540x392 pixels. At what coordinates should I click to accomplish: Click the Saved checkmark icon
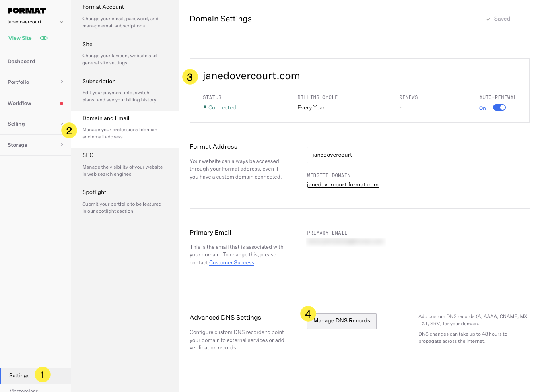tap(488, 19)
